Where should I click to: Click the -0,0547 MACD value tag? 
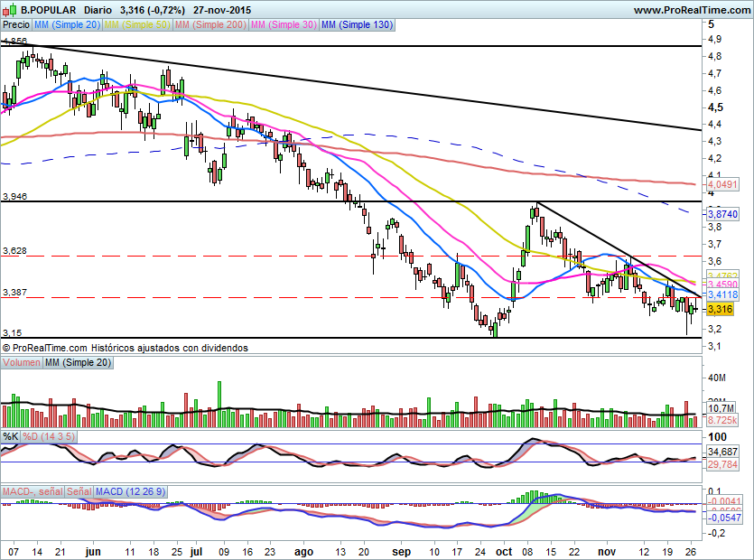(x=723, y=518)
